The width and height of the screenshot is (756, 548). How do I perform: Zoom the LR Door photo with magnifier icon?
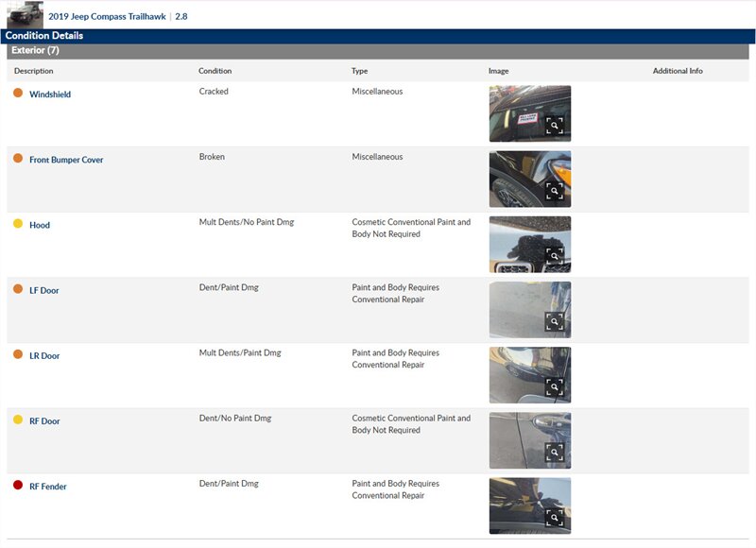pos(555,386)
